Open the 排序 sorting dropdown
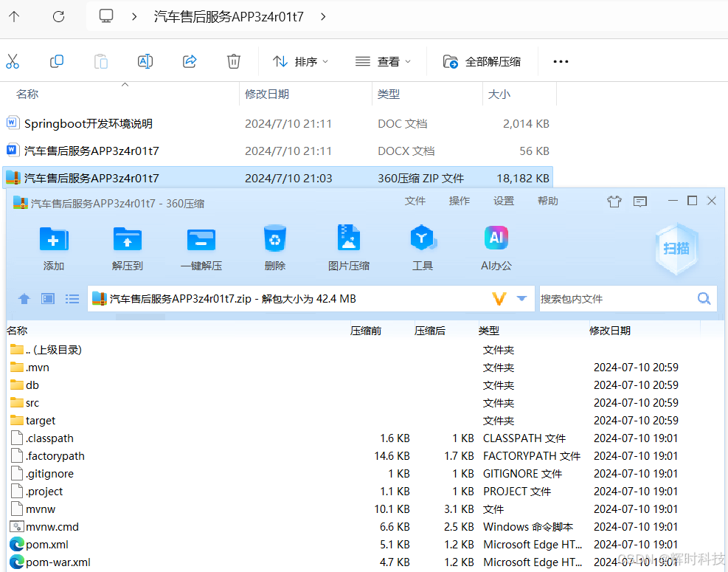This screenshot has width=728, height=572. pos(301,61)
